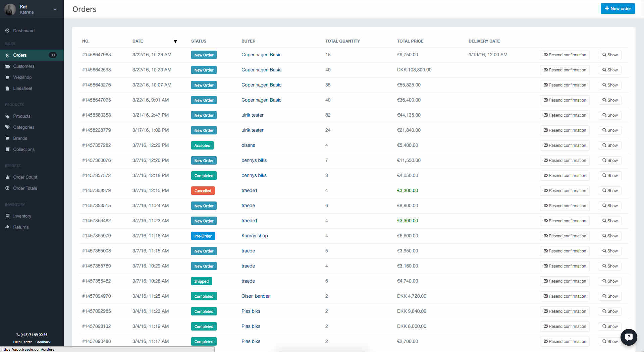Click the Help Center link
This screenshot has height=352, width=644.
pyautogui.click(x=22, y=342)
